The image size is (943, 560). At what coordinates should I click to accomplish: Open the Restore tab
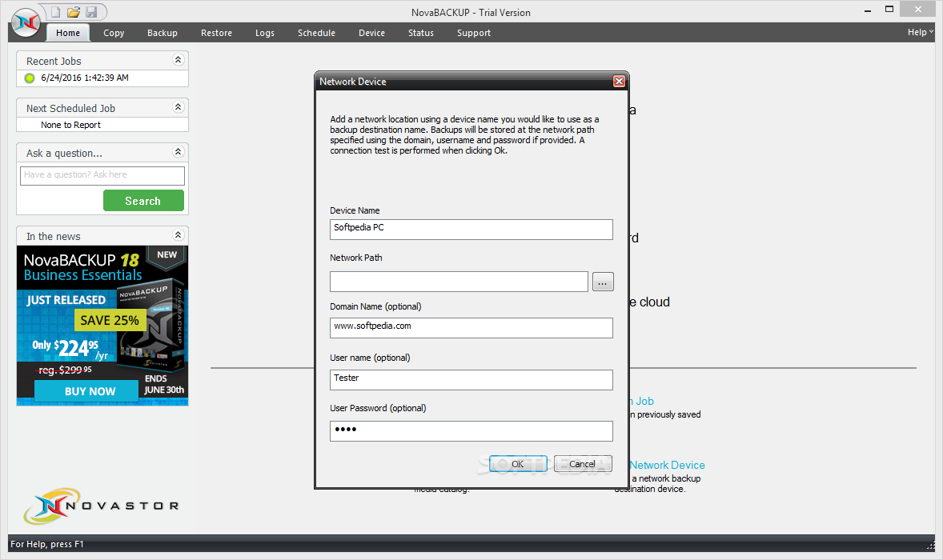point(216,33)
